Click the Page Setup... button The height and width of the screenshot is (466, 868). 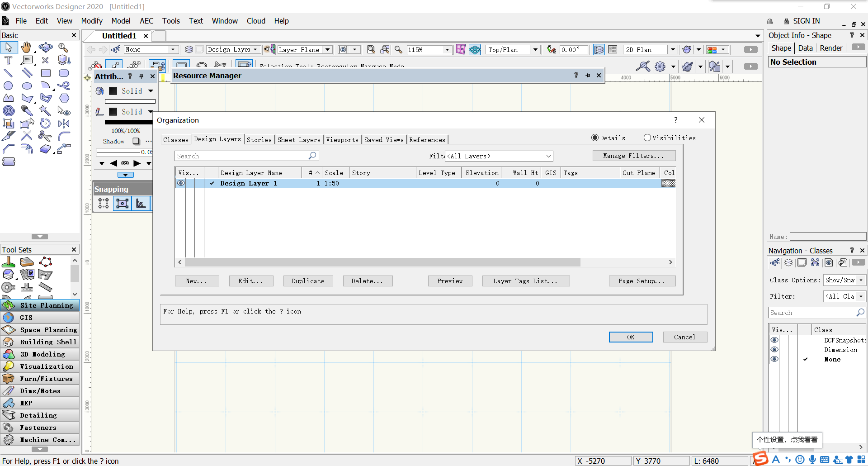point(642,281)
